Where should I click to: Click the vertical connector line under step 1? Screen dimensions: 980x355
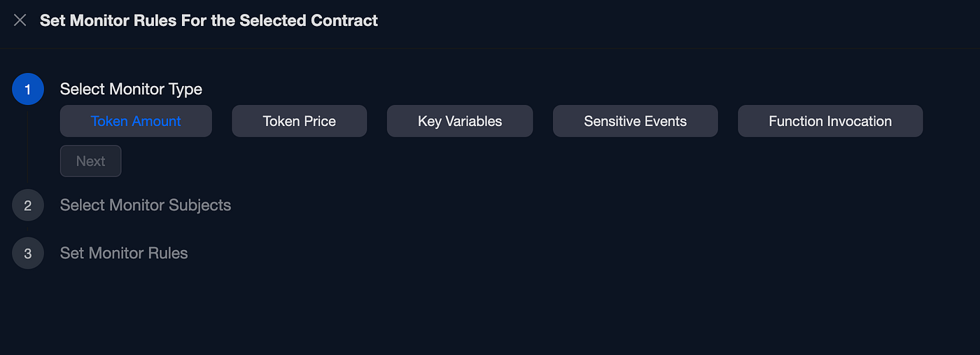coord(28,147)
